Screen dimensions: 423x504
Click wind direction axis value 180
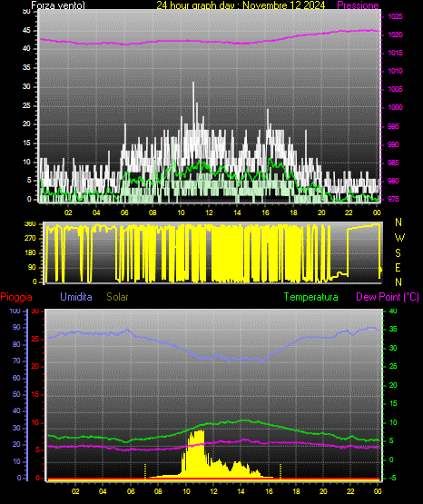[x=30, y=253]
